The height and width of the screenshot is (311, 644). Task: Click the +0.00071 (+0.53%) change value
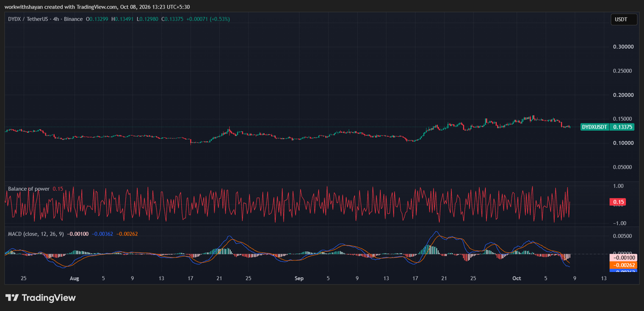[207, 19]
